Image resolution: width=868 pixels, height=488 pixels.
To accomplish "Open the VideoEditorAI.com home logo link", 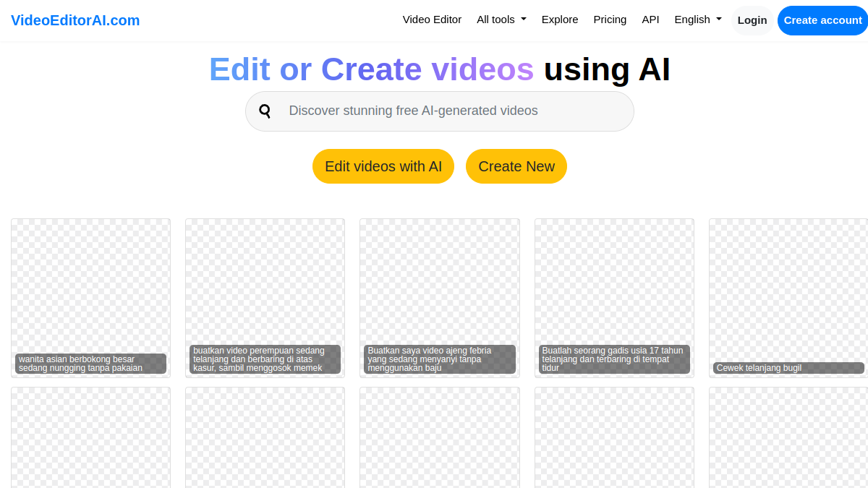I will point(75,20).
